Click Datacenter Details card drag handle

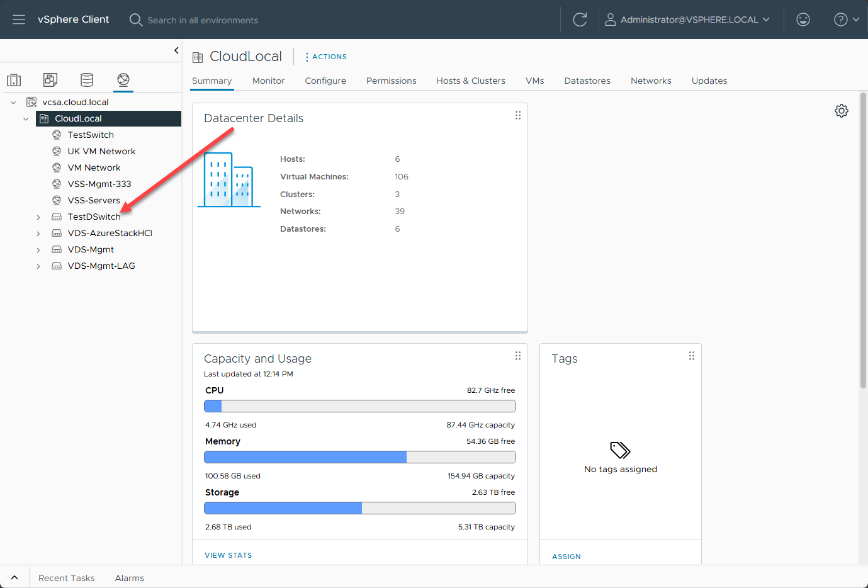click(517, 115)
